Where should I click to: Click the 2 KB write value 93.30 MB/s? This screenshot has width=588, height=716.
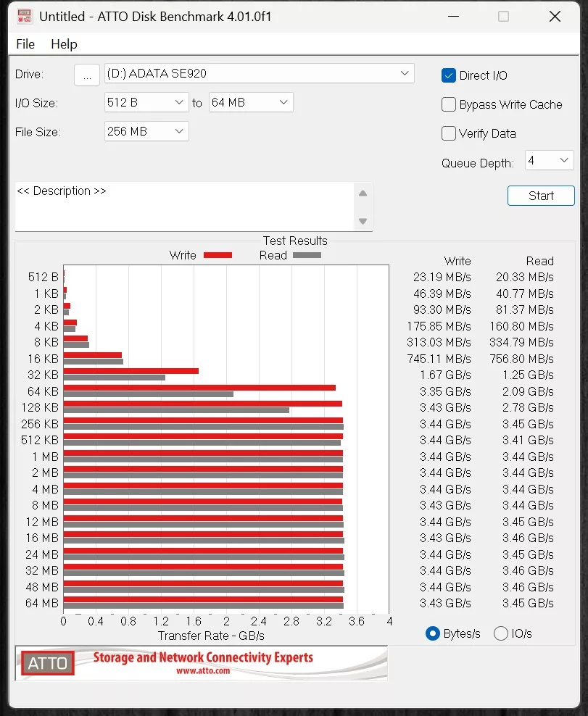(442, 309)
